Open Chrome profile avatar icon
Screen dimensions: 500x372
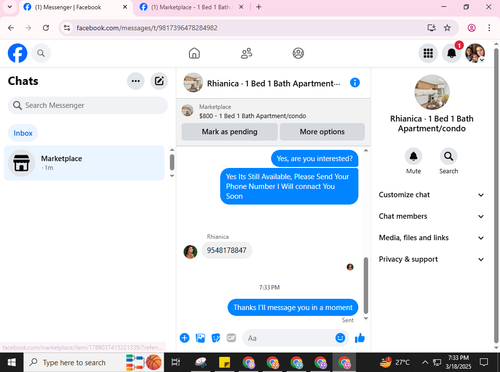pos(471,28)
